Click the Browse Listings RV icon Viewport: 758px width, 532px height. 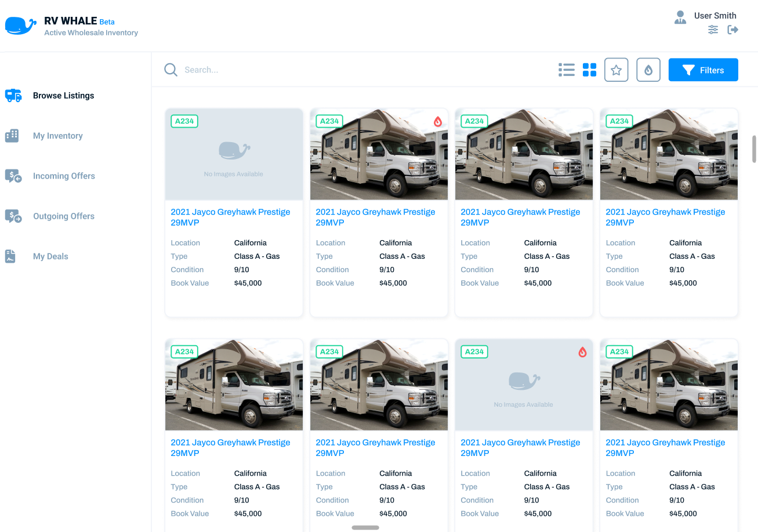click(13, 96)
